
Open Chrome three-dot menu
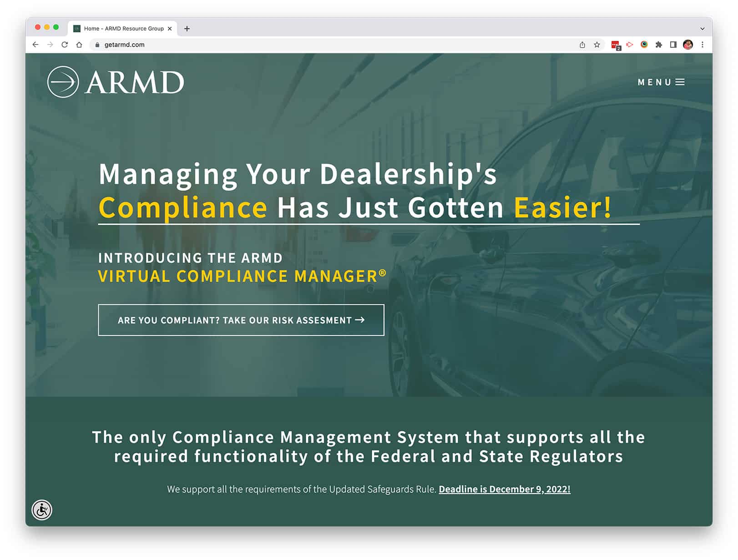point(703,45)
